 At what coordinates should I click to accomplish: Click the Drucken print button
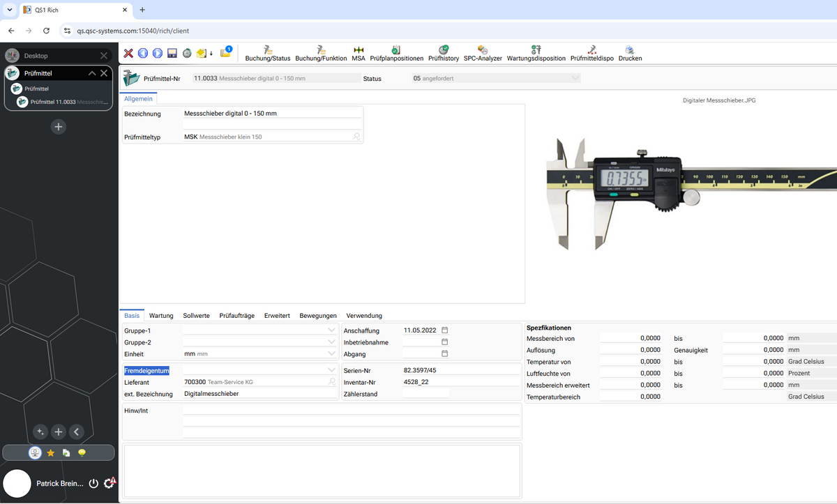pyautogui.click(x=630, y=54)
